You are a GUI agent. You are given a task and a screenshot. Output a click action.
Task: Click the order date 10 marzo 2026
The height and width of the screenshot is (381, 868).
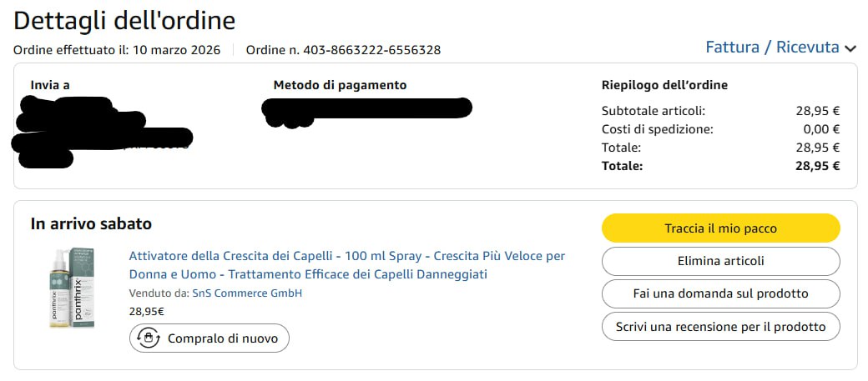175,50
